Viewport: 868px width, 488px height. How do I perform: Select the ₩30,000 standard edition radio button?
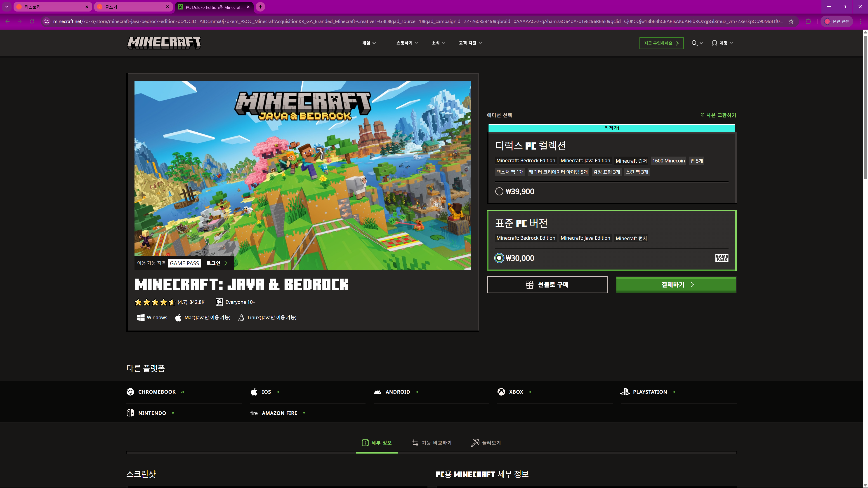pyautogui.click(x=499, y=258)
